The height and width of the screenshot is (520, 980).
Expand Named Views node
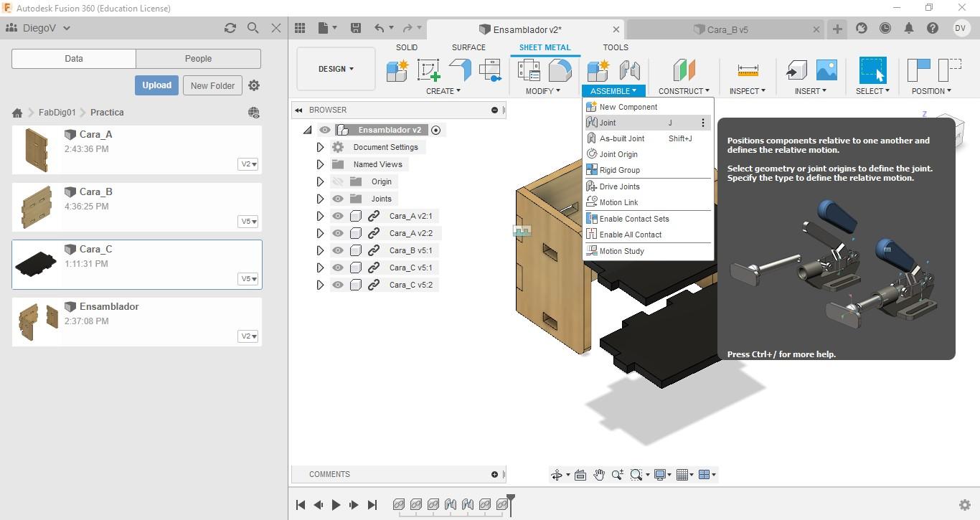[320, 164]
